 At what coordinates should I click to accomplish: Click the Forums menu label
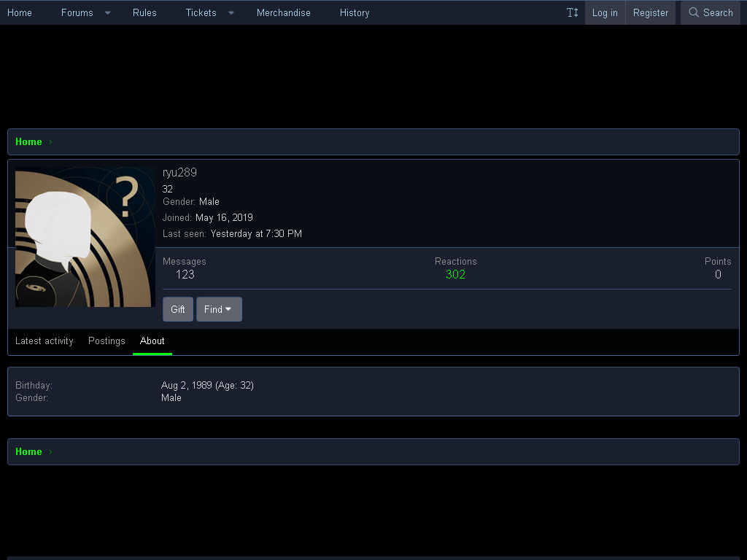pos(77,13)
